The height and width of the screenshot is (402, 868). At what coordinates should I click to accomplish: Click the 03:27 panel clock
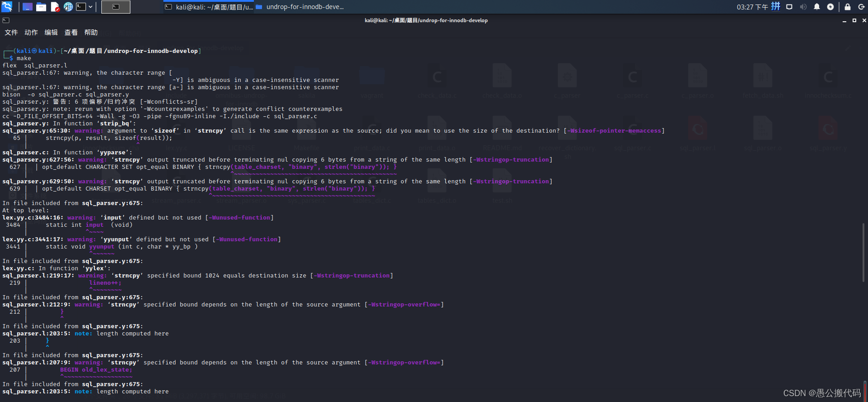pyautogui.click(x=752, y=7)
